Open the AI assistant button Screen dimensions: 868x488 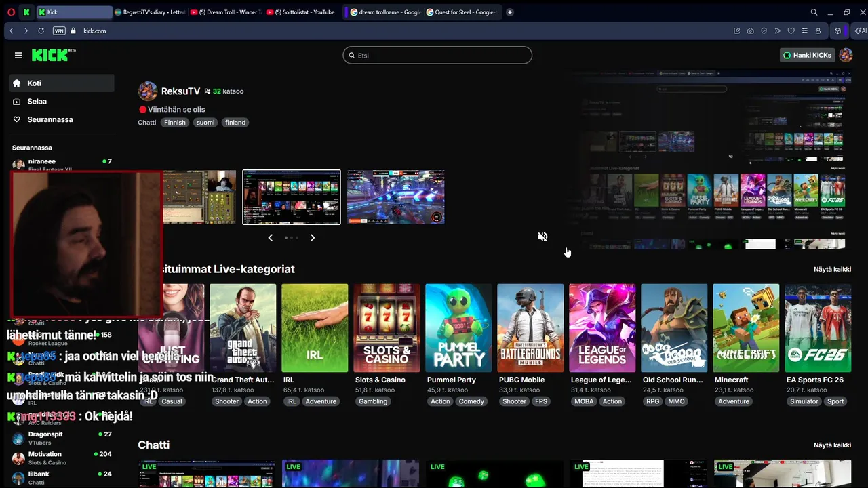[861, 30]
